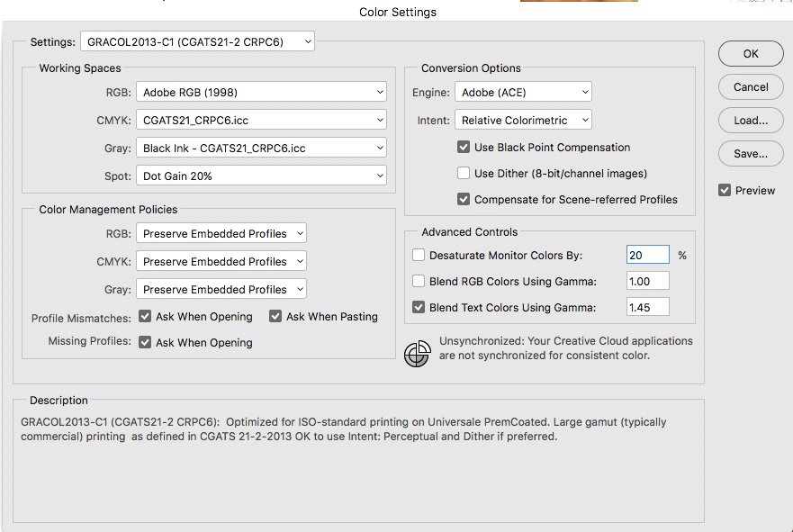The height and width of the screenshot is (532, 793).
Task: Open the RGB working space dropdown
Action: [261, 91]
